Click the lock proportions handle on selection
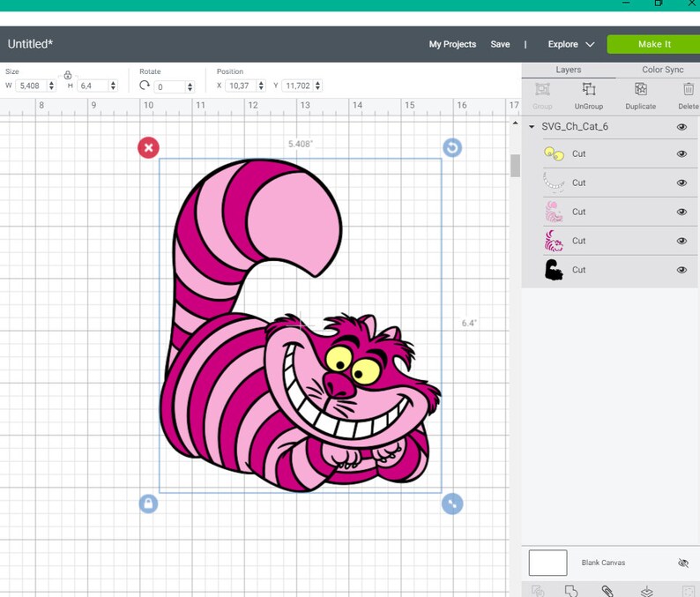This screenshot has height=597, width=700. 148,504
